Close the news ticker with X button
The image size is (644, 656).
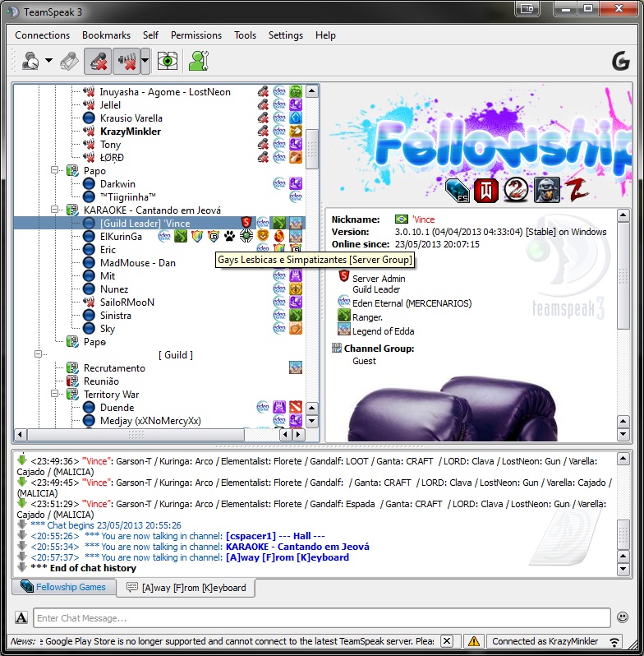click(x=447, y=641)
